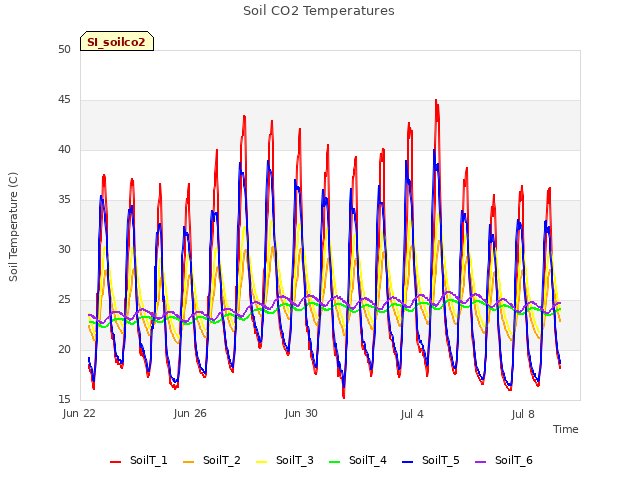The image size is (640, 480).
Task: Click the Soil Temperature (C) axis title
Action: [13, 227]
